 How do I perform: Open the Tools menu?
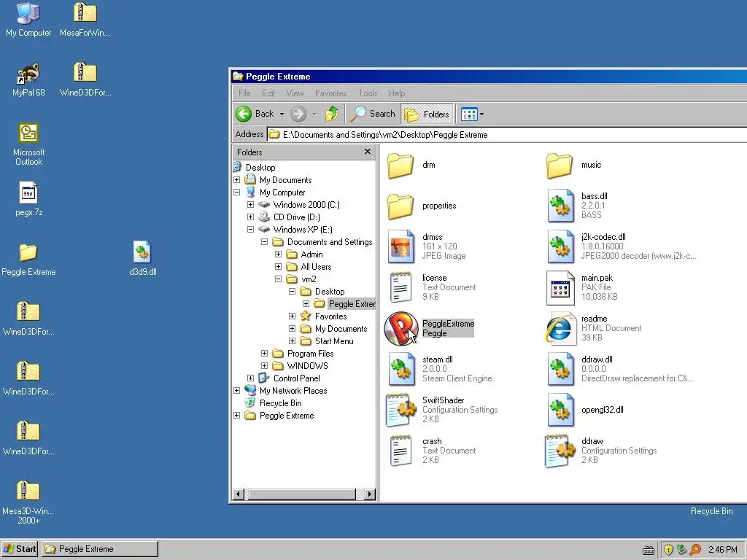[x=368, y=93]
